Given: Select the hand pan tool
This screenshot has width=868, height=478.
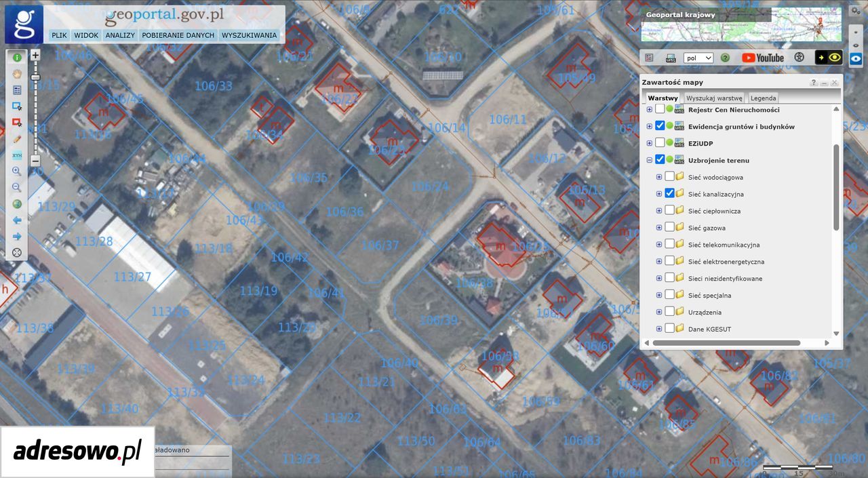Looking at the screenshot, I should 17,73.
